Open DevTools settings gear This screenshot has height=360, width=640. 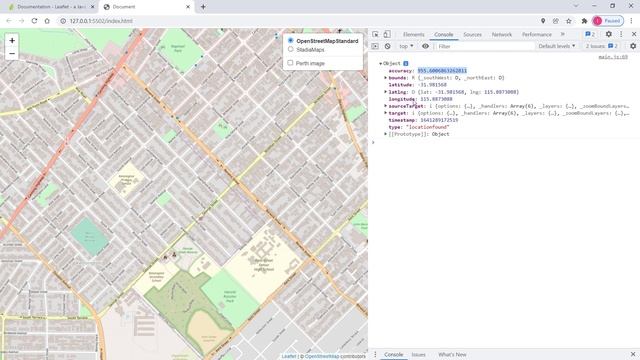coord(609,35)
